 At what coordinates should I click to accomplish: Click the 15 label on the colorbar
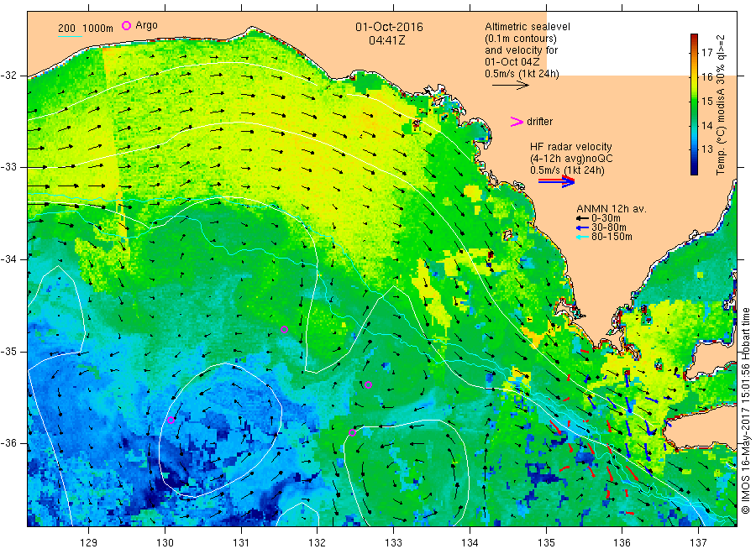(x=706, y=102)
